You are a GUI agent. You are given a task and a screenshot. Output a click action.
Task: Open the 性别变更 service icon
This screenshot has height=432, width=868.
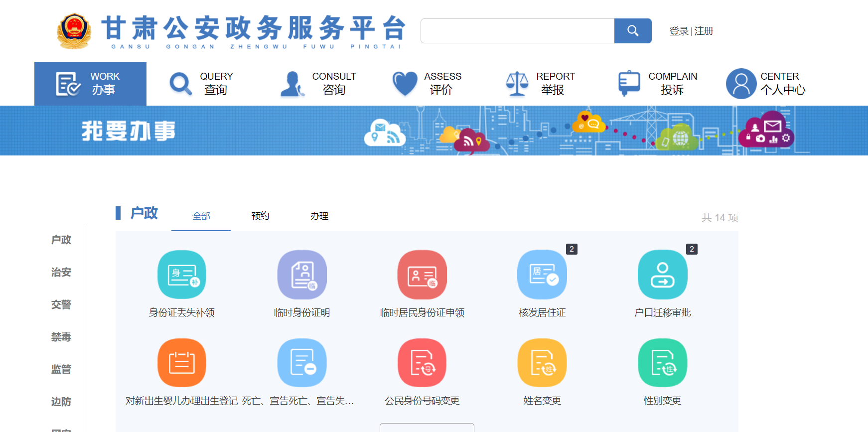pyautogui.click(x=662, y=363)
